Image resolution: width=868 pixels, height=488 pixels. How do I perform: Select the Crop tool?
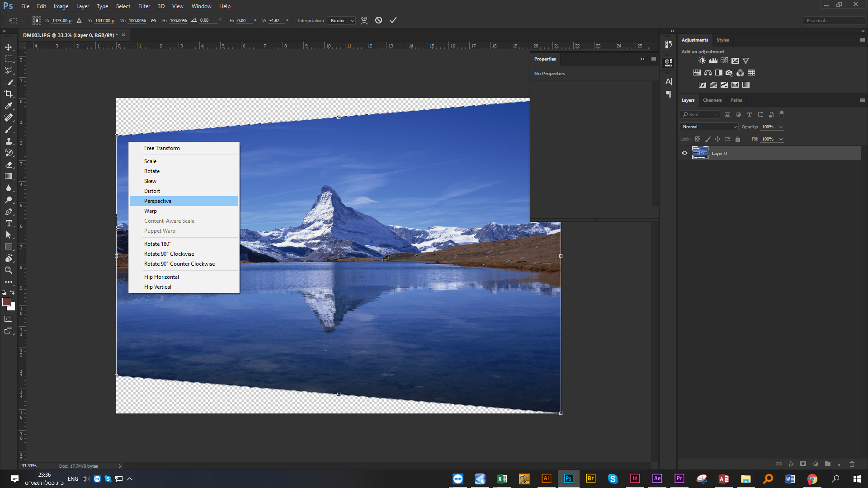tap(9, 94)
